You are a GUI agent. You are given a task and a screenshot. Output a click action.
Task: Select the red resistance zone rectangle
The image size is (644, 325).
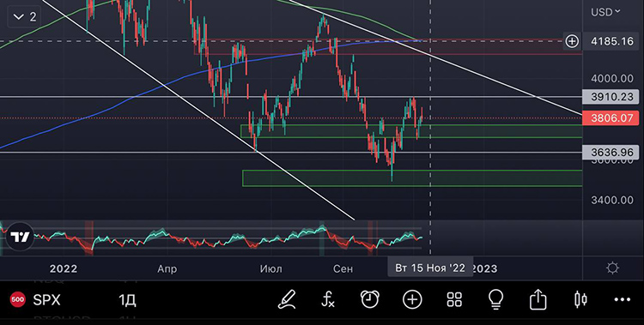coord(388,47)
